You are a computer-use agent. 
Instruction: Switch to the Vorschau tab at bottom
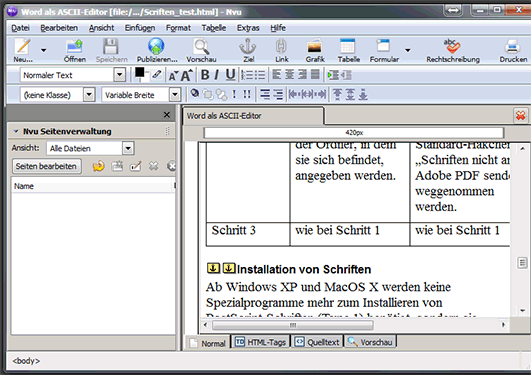[x=370, y=342]
